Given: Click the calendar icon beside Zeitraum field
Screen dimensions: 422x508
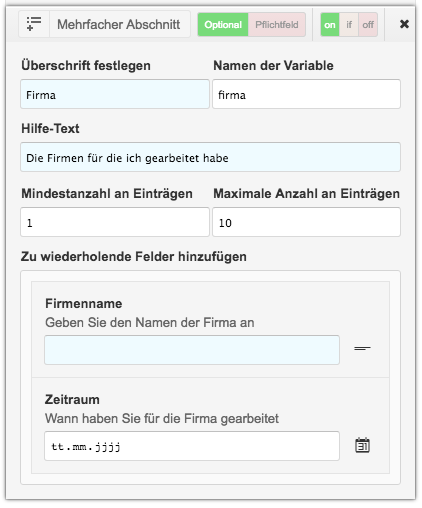Looking at the screenshot, I should pyautogui.click(x=362, y=445).
